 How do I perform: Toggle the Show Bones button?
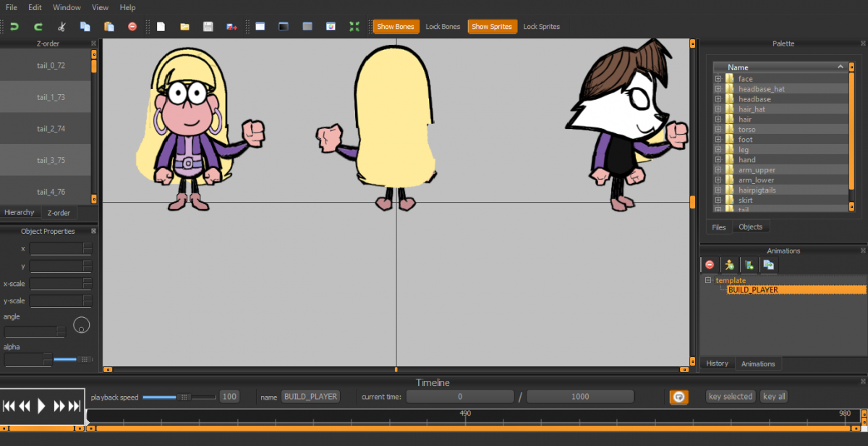click(x=395, y=27)
